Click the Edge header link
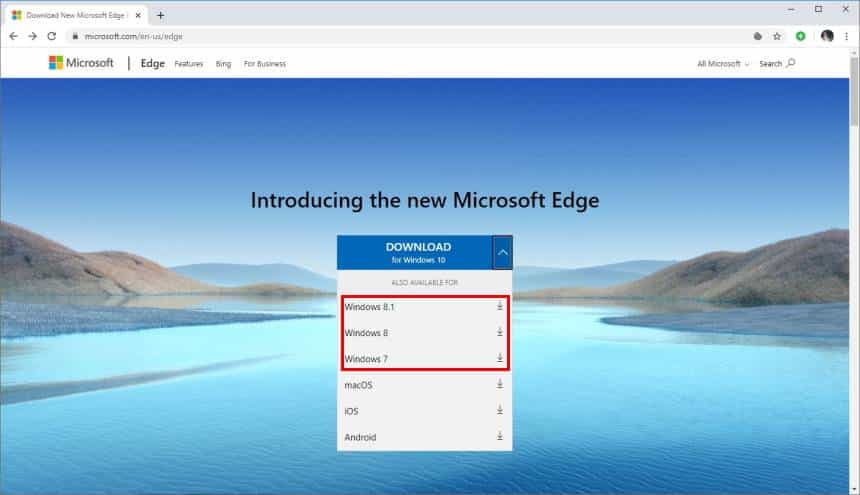 tap(152, 64)
